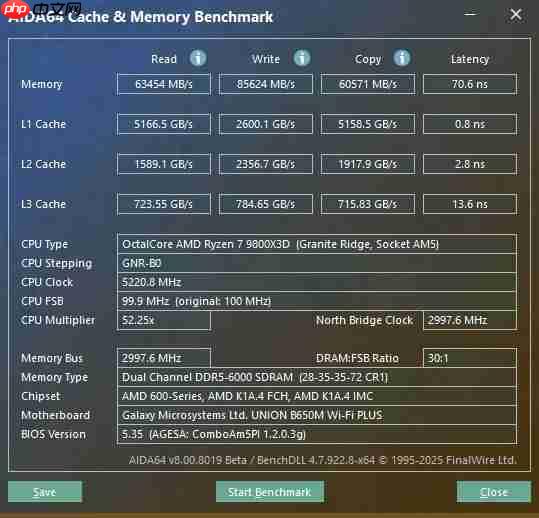The width and height of the screenshot is (539, 518).
Task: Click the CPU Multiplier value 52.25x
Action: coord(164,320)
